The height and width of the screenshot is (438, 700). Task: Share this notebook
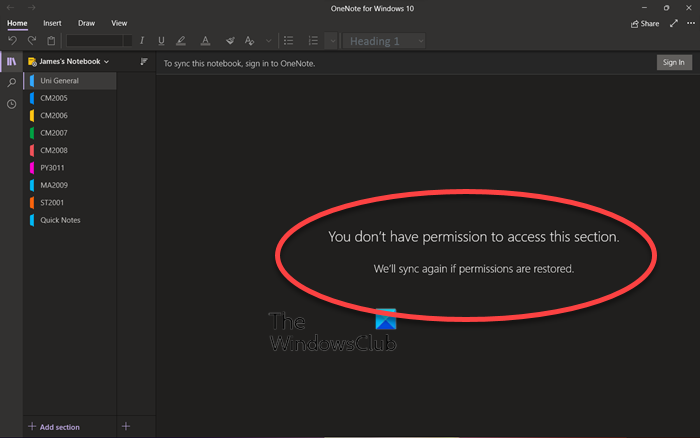(x=645, y=24)
